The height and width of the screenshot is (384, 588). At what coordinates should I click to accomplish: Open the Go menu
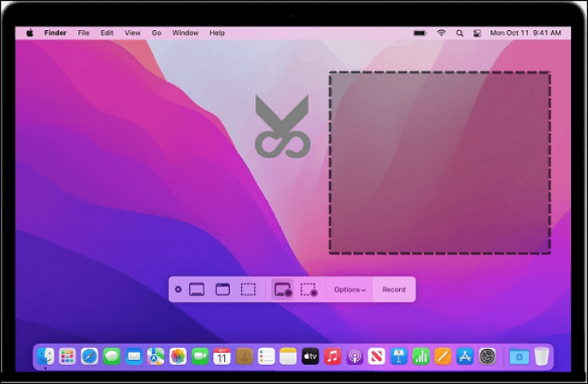click(156, 33)
